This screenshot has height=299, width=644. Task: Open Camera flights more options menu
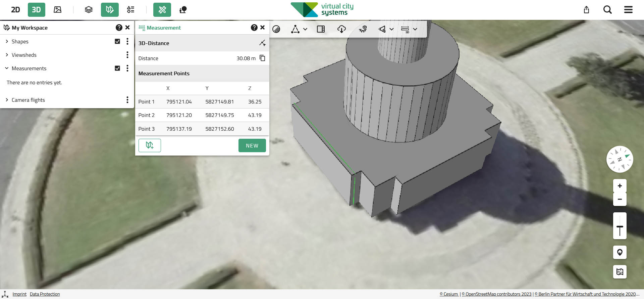click(127, 100)
